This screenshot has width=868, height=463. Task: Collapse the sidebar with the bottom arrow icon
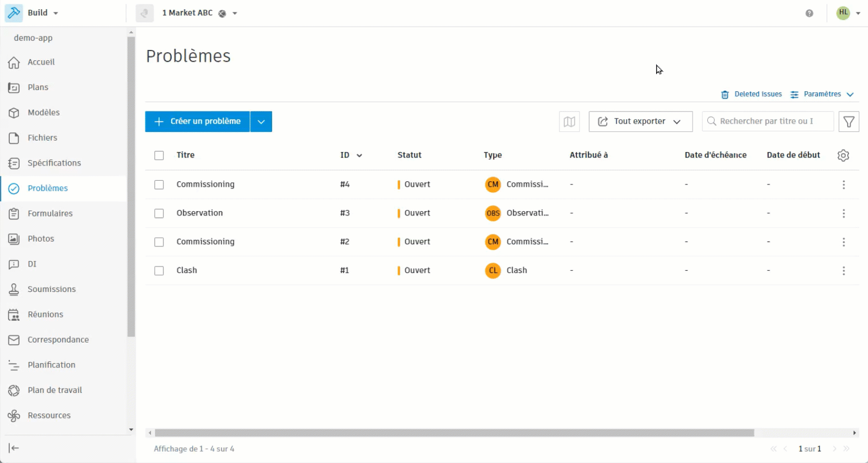(14, 448)
